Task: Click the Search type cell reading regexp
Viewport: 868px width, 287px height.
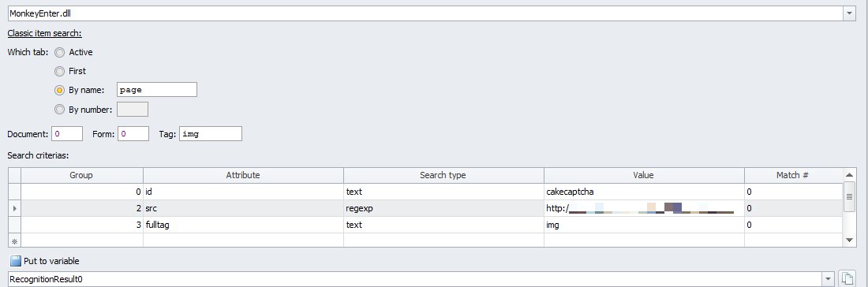Action: click(x=443, y=208)
